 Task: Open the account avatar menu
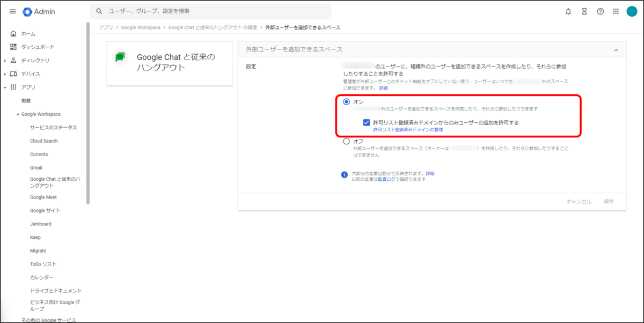tap(632, 11)
